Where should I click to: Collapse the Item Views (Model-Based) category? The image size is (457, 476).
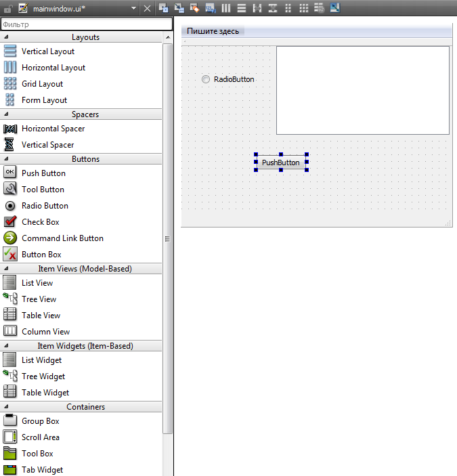tap(6, 268)
